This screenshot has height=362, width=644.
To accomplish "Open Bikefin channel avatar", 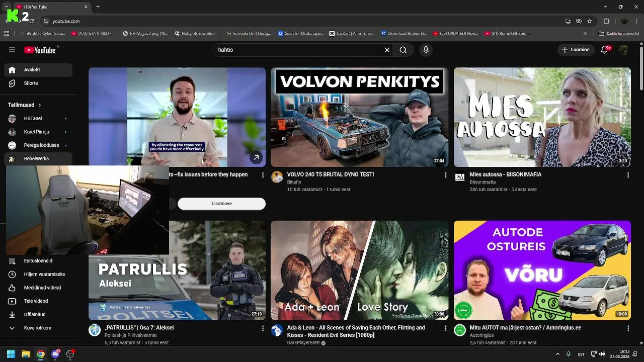I will point(277,177).
